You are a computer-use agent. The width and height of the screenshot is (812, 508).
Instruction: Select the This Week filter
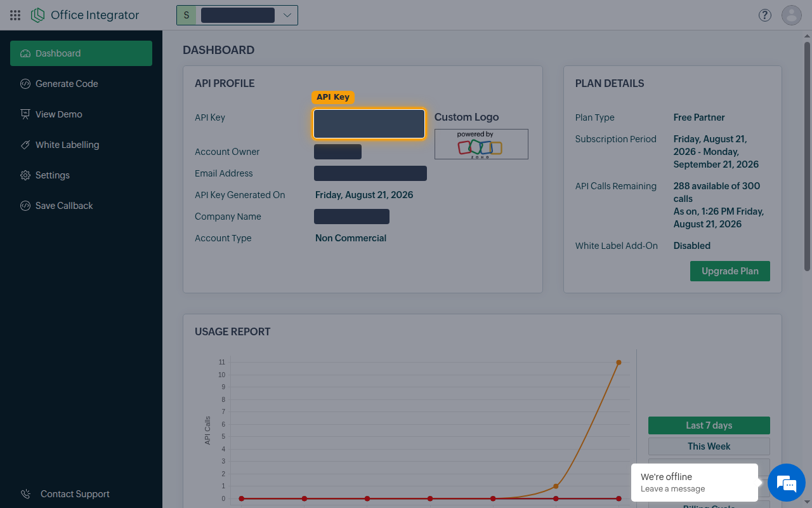[x=709, y=446]
